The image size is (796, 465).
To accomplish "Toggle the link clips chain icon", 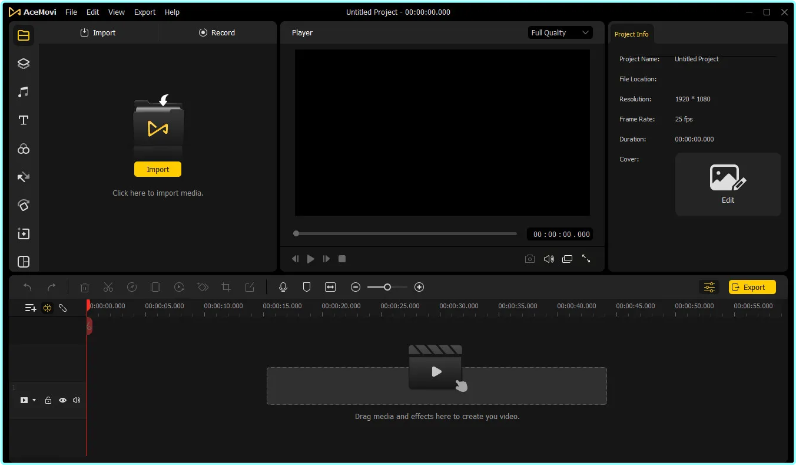I will (x=63, y=308).
